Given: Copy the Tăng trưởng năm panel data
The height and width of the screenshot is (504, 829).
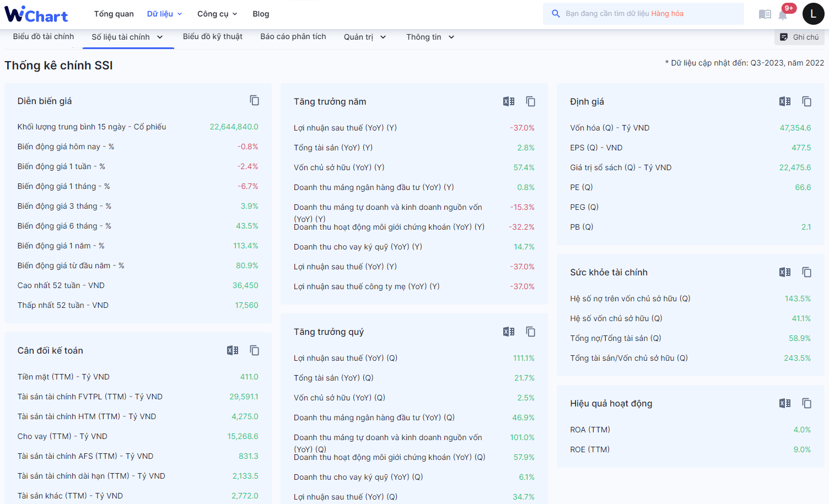Looking at the screenshot, I should click(x=530, y=101).
